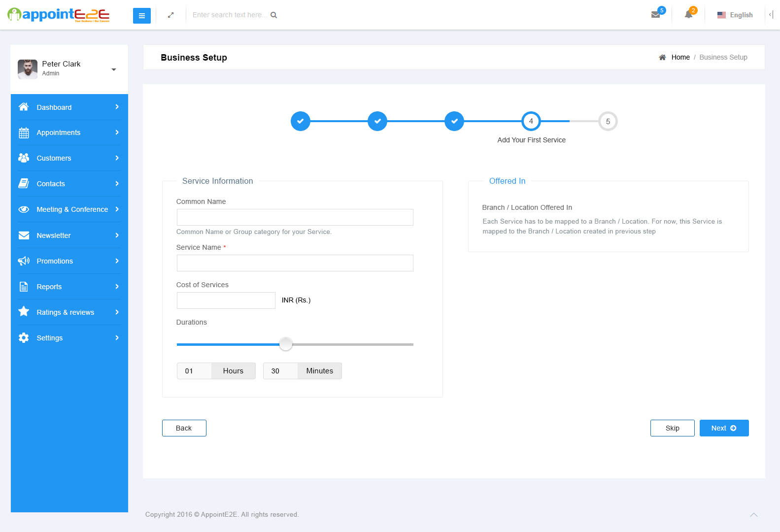The height and width of the screenshot is (532, 780).
Task: Open Customers in sidebar
Action: point(69,158)
